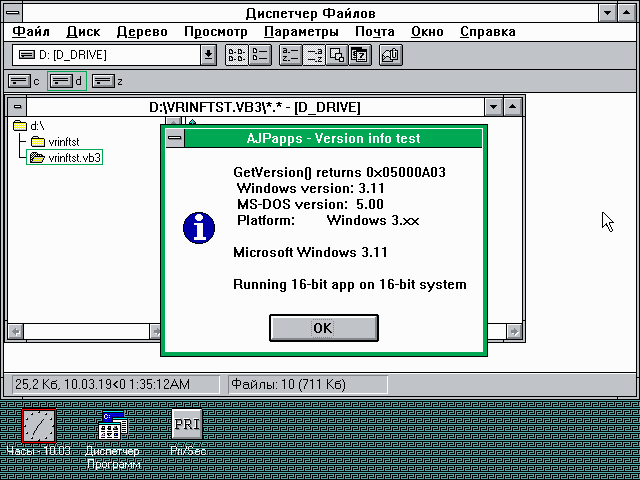Open File Manager main window control menu box
This screenshot has height=480, width=640.
click(x=13, y=13)
